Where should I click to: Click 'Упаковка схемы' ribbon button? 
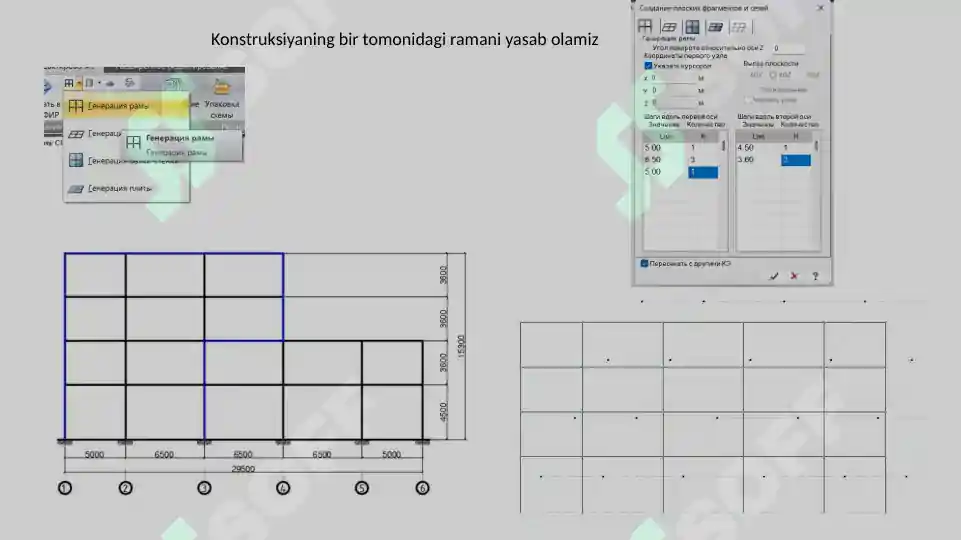(221, 97)
